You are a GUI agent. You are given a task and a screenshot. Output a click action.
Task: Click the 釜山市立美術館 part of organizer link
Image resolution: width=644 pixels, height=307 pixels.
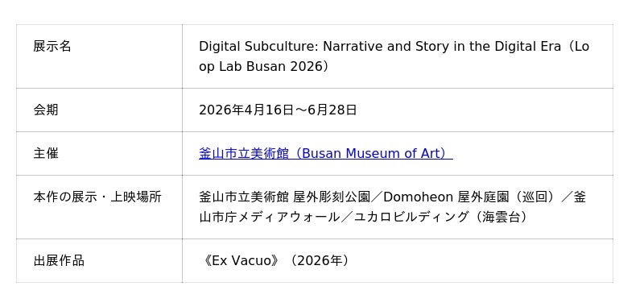(244, 153)
